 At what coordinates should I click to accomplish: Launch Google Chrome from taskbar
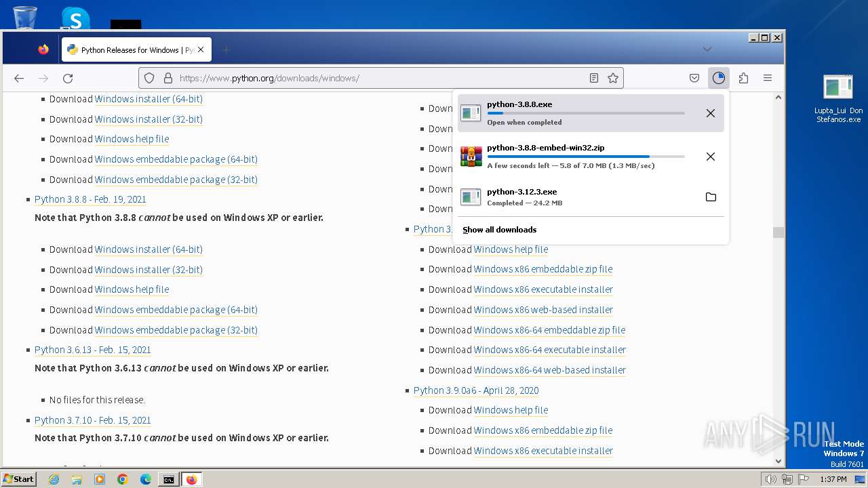123,479
